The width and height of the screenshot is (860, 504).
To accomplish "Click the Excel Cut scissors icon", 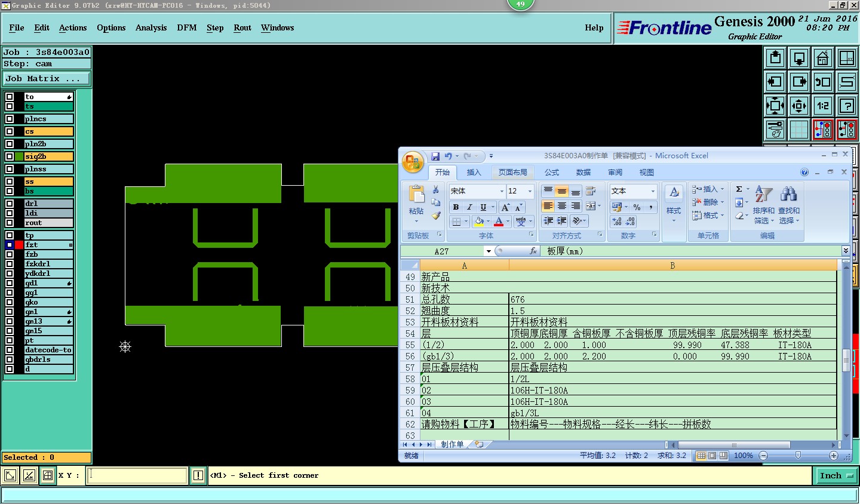I will tap(436, 190).
